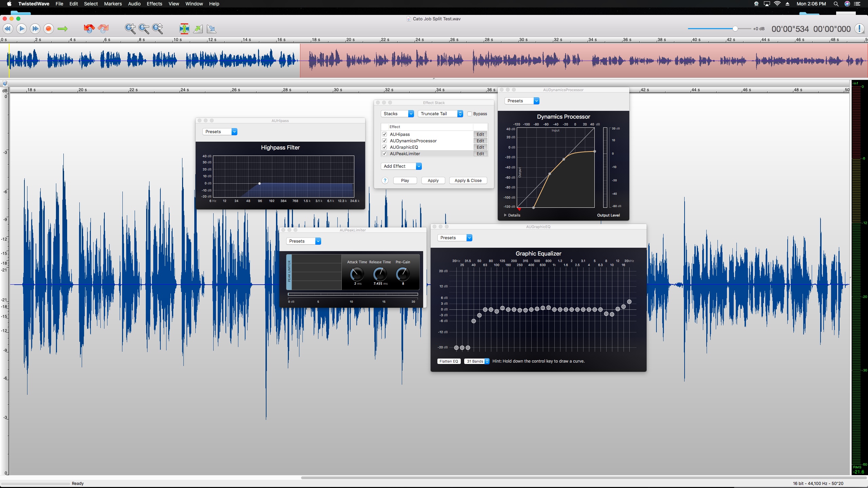Click the Undo icon
Image resolution: width=868 pixels, height=488 pixels.
tap(89, 29)
